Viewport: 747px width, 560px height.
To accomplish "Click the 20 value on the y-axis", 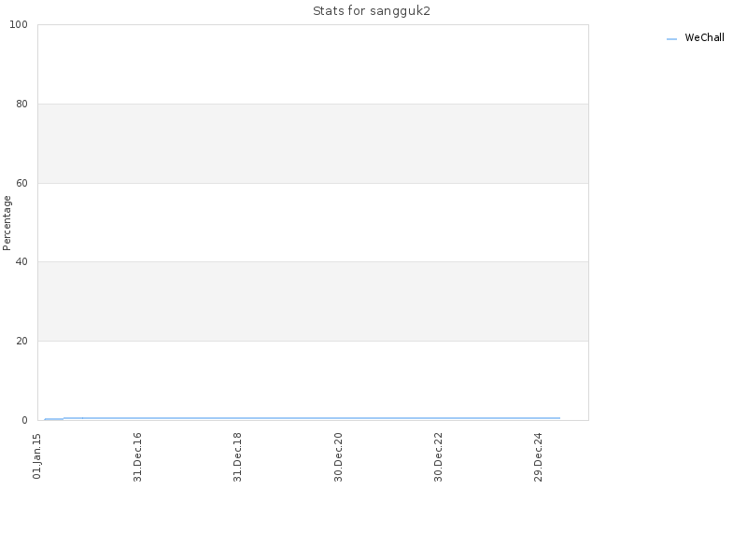I will (21, 341).
